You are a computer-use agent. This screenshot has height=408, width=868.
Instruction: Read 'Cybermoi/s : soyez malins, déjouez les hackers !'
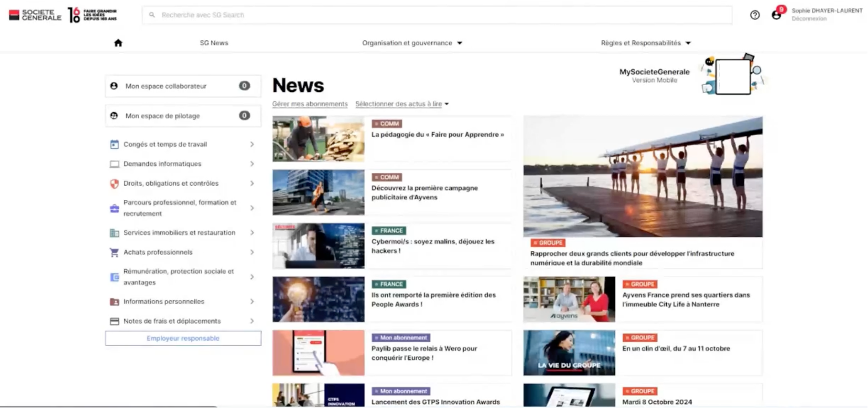tap(433, 247)
